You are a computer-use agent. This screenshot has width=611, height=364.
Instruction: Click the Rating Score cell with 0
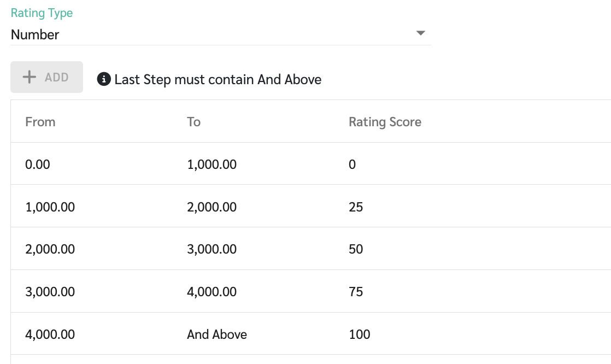[352, 165]
